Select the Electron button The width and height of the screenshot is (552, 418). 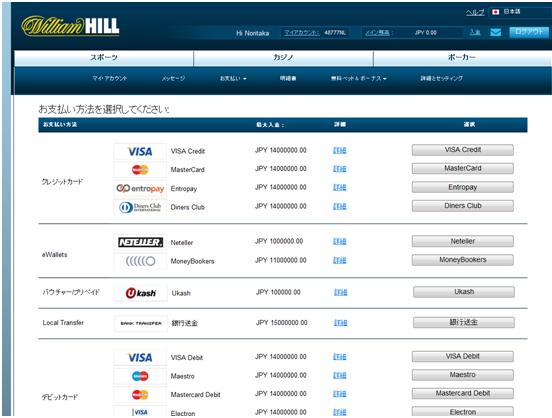click(x=463, y=412)
